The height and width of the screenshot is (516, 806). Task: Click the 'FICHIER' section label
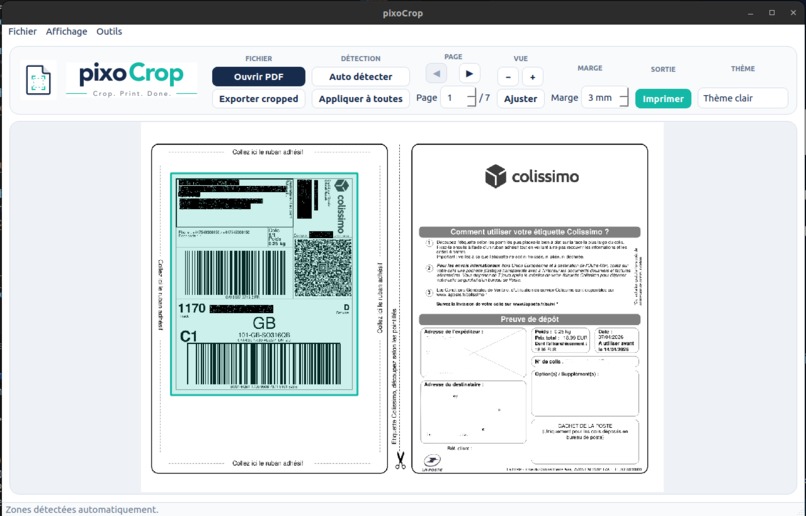pyautogui.click(x=259, y=59)
